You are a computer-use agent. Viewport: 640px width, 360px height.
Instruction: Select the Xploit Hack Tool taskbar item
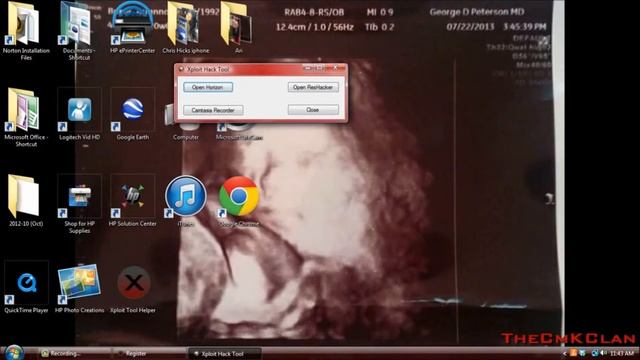(224, 353)
